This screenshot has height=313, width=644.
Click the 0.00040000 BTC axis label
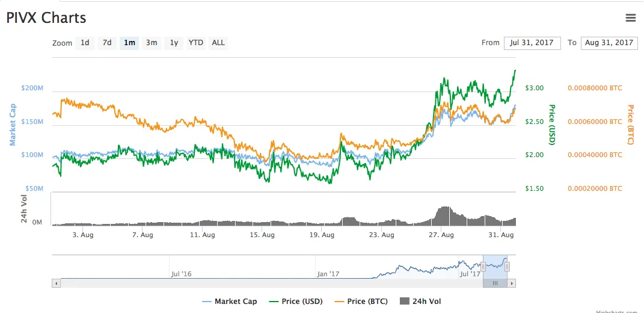pyautogui.click(x=595, y=155)
